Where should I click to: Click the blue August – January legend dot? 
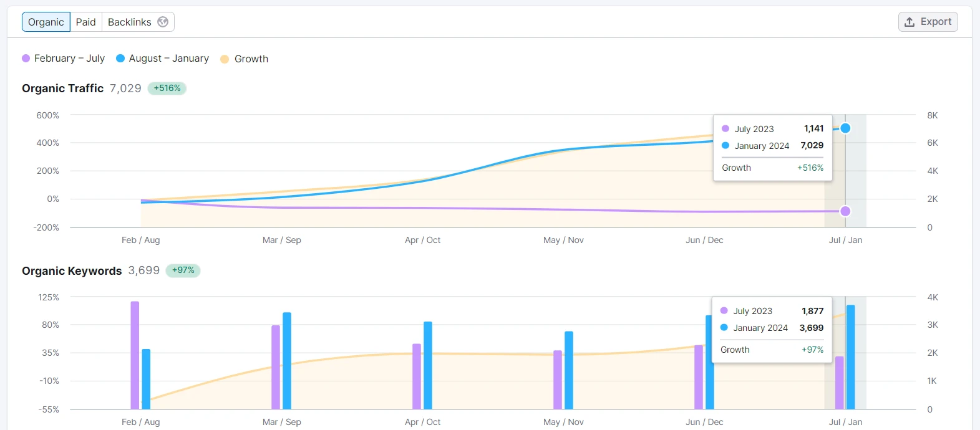click(120, 59)
